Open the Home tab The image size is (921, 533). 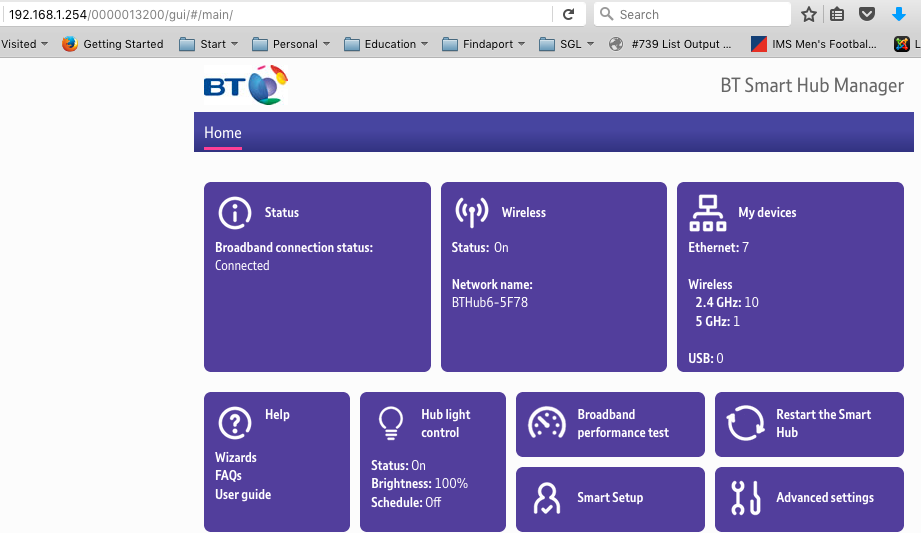coord(223,133)
